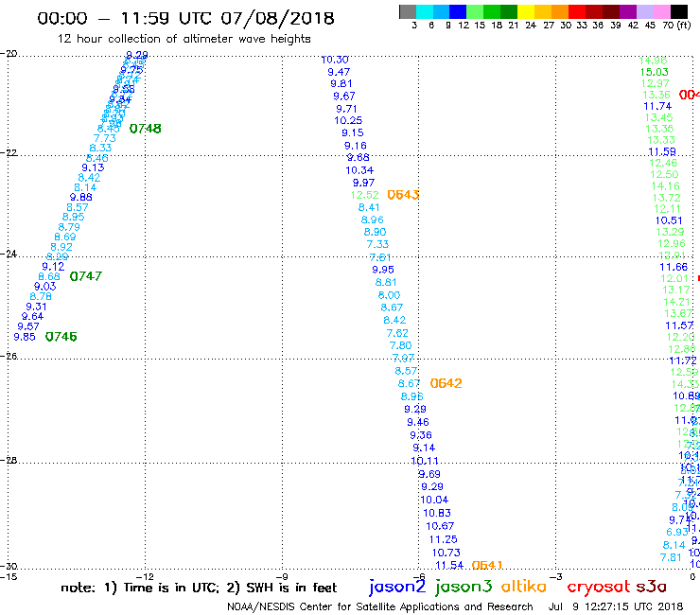Viewport: 700px width, 615px height.
Task: Click the black 70 ft legend swatch
Action: (678, 11)
